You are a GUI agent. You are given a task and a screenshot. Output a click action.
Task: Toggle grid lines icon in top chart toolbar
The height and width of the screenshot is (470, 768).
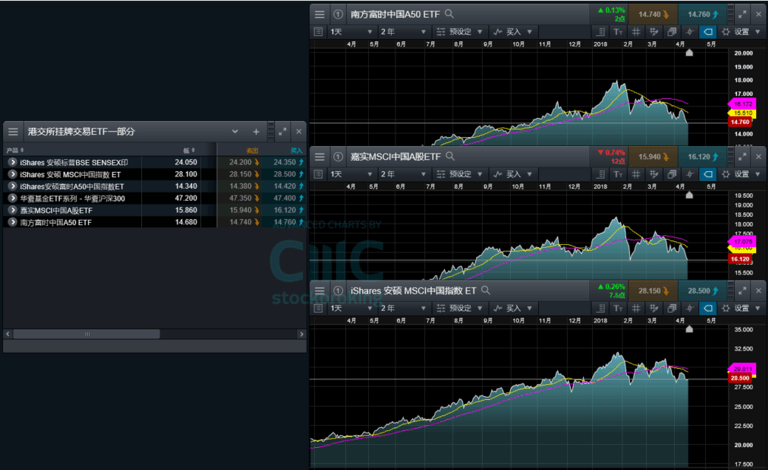[636, 32]
